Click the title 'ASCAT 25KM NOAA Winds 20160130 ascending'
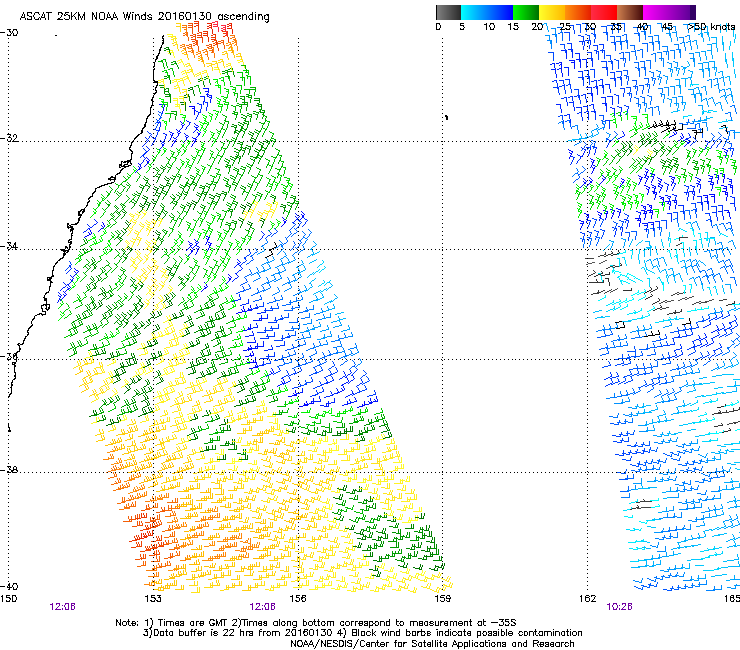The width and height of the screenshot is (740, 650). point(144,17)
